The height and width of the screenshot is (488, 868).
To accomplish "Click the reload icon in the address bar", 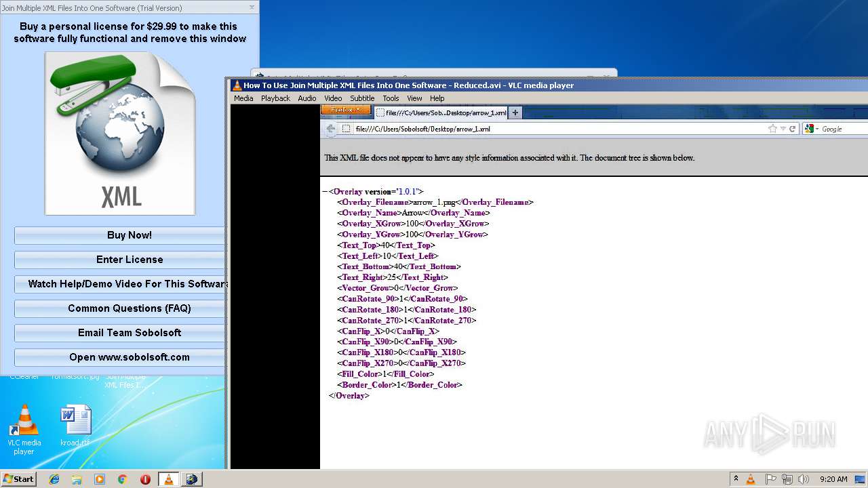I will tap(792, 129).
